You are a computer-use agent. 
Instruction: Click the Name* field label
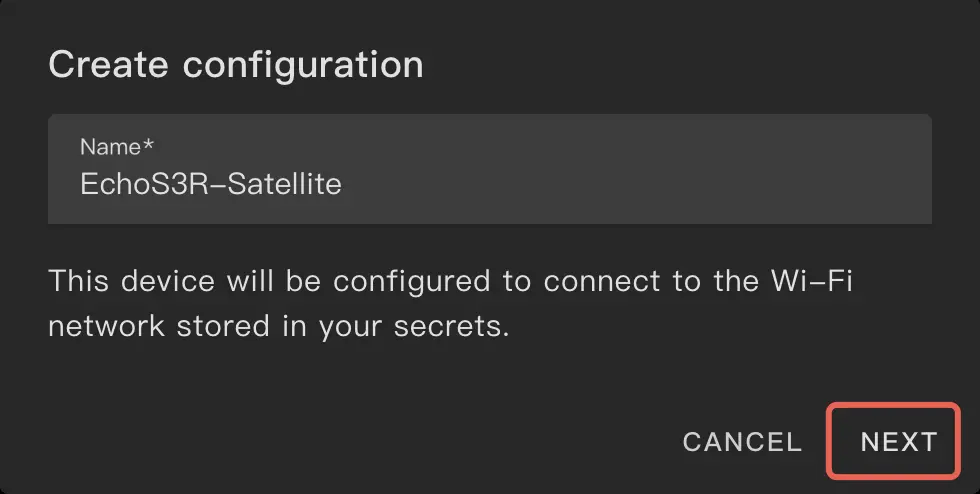click(116, 147)
